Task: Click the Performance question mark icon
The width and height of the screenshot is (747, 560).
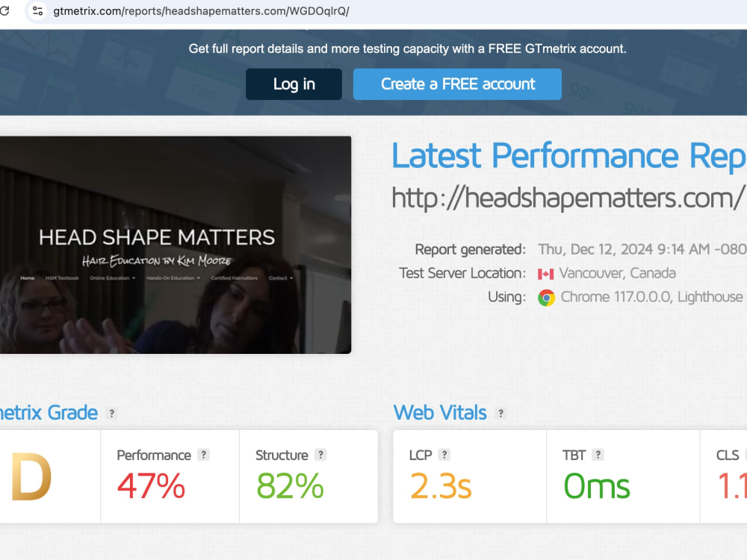Action: tap(203, 455)
